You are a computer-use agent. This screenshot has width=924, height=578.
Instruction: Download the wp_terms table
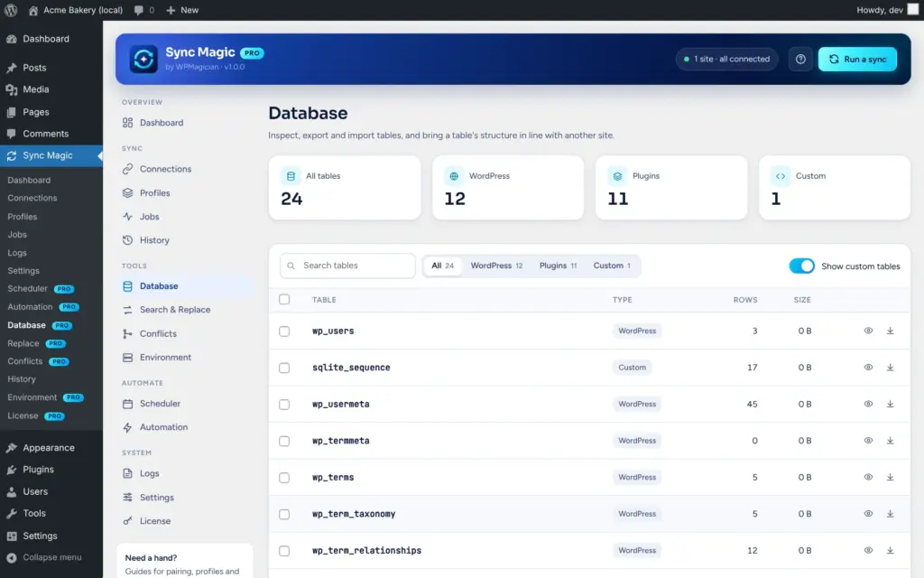pos(890,477)
